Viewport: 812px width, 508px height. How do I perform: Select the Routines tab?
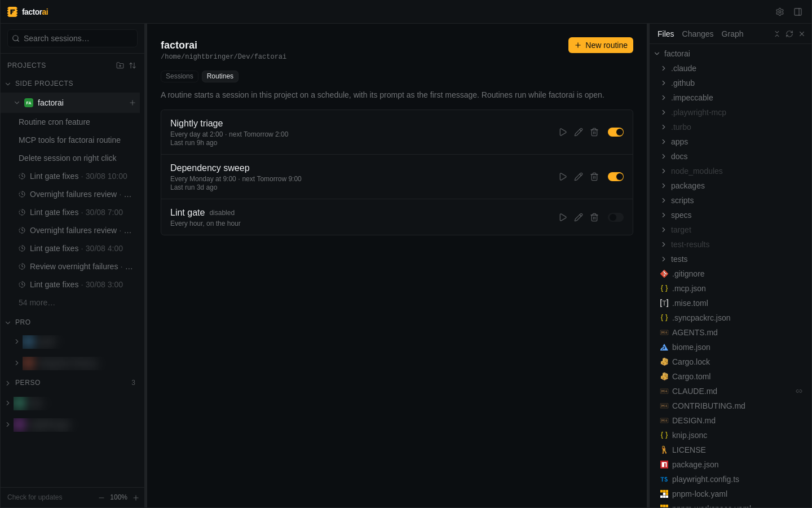[x=220, y=76]
